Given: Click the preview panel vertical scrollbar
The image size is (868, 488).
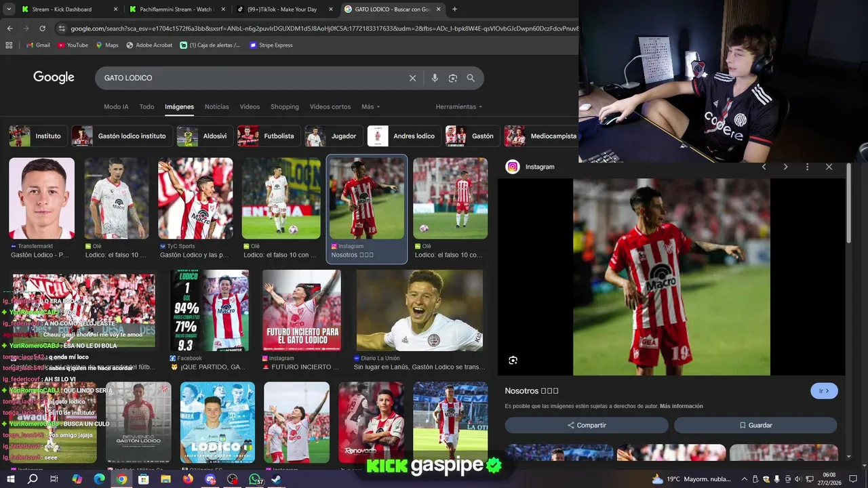Looking at the screenshot, I should point(848,203).
